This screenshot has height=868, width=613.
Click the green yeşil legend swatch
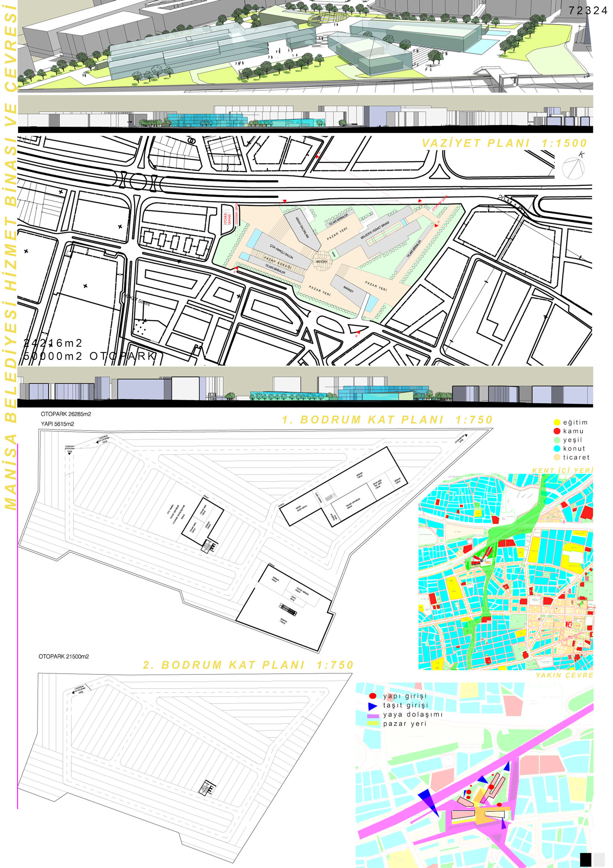pos(557,440)
